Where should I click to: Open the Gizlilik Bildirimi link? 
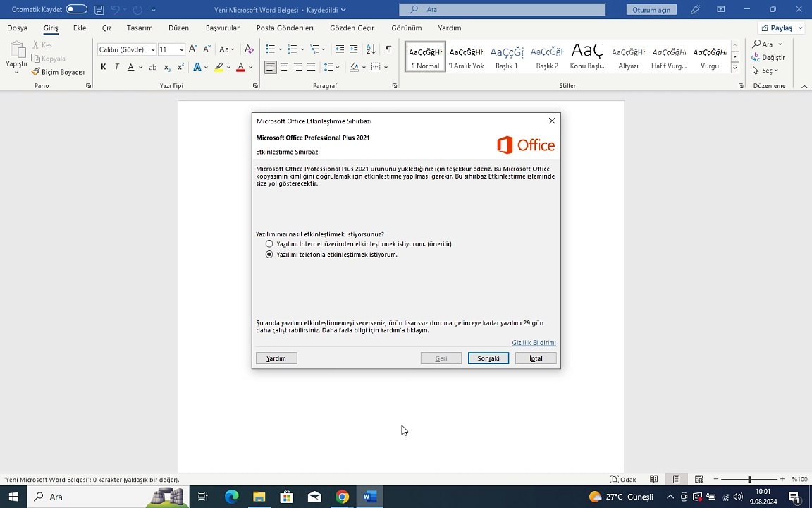click(534, 343)
